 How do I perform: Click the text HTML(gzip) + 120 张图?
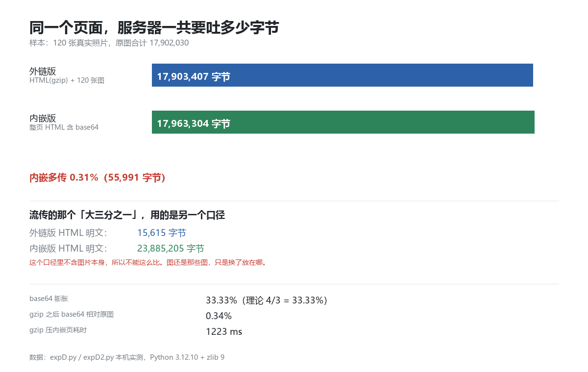point(67,80)
